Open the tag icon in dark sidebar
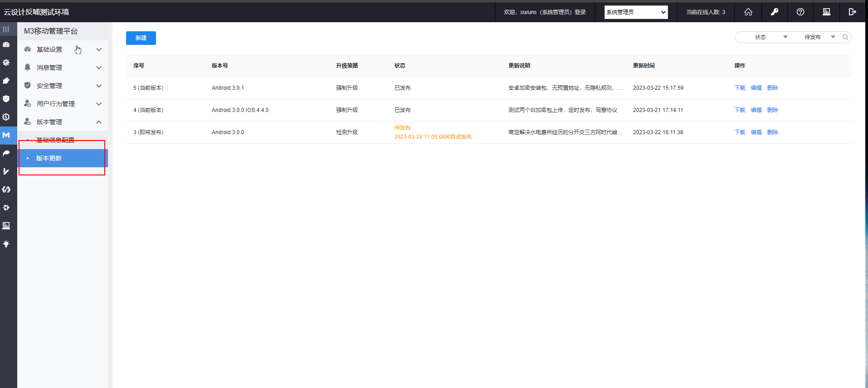The width and height of the screenshot is (868, 388). click(x=6, y=81)
